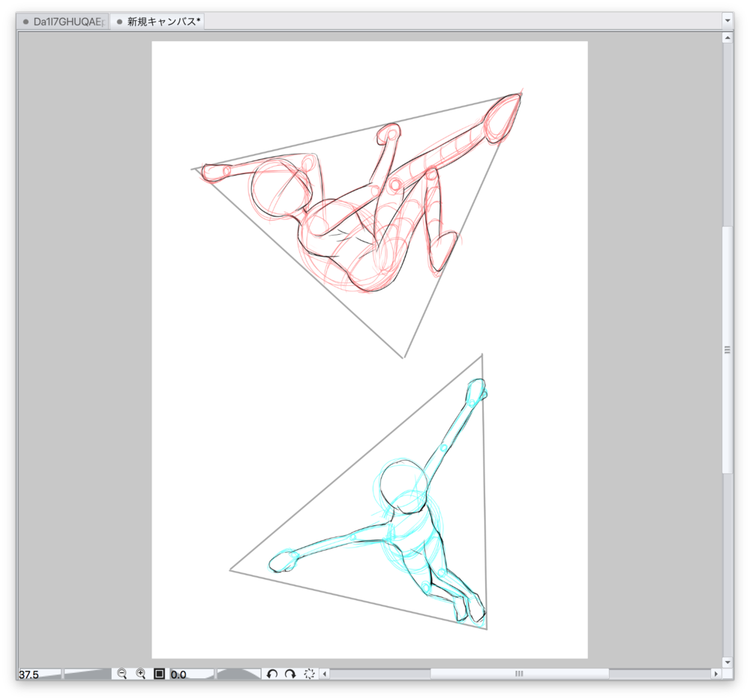This screenshot has height=700, width=750.
Task: Click the head of the cyan sketched figure
Action: click(x=403, y=485)
